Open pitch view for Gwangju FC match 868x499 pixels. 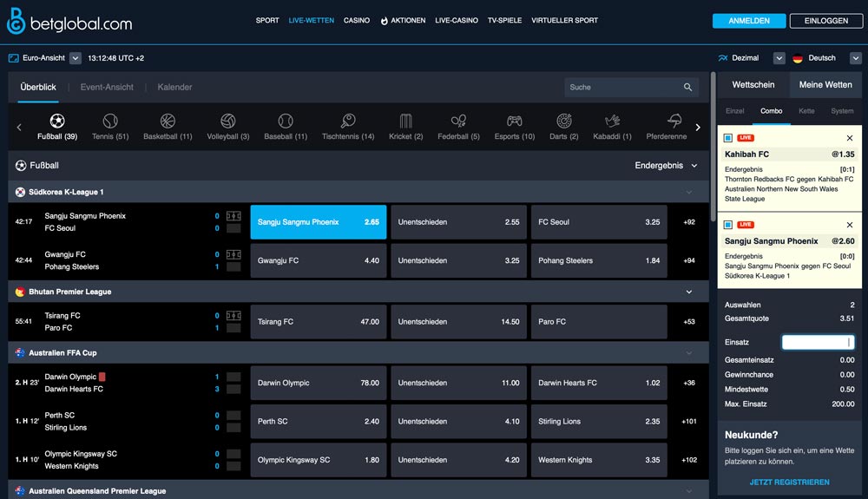[x=233, y=254]
